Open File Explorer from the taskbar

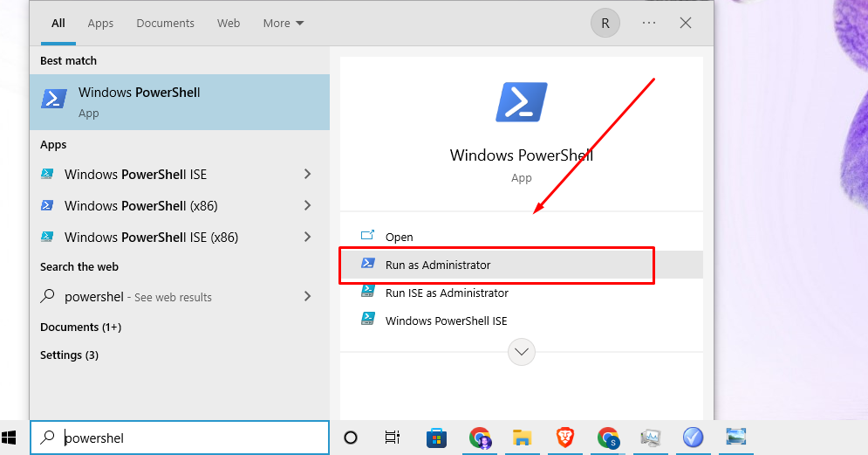coord(522,438)
